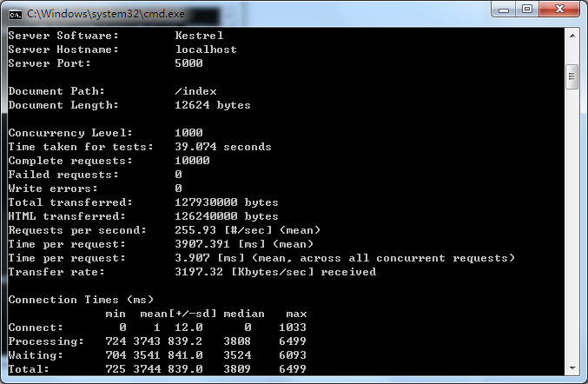Click the max column header
The width and height of the screenshot is (588, 384).
point(296,313)
